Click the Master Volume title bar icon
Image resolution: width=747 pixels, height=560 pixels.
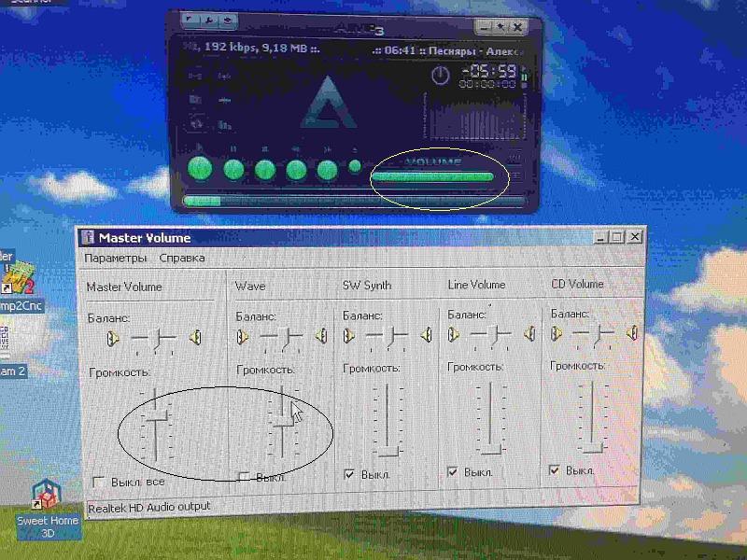pos(88,237)
